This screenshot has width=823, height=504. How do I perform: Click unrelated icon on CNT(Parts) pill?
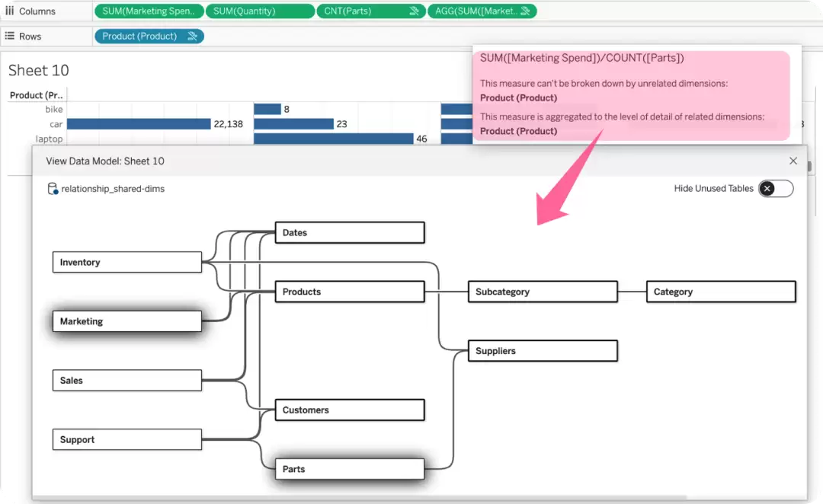[x=414, y=11]
